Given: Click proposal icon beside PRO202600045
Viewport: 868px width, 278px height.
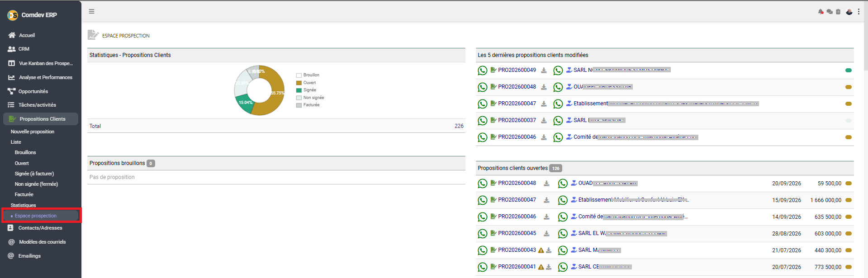Looking at the screenshot, I should (x=493, y=233).
